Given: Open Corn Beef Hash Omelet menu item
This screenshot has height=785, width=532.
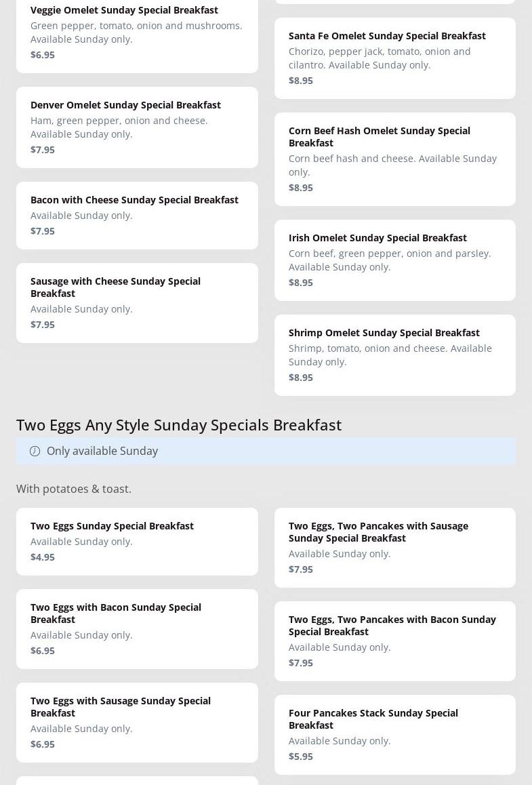Looking at the screenshot, I should [379, 136].
